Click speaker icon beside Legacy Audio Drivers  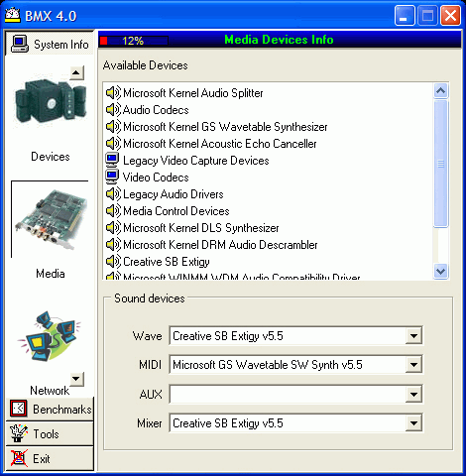coord(113,194)
